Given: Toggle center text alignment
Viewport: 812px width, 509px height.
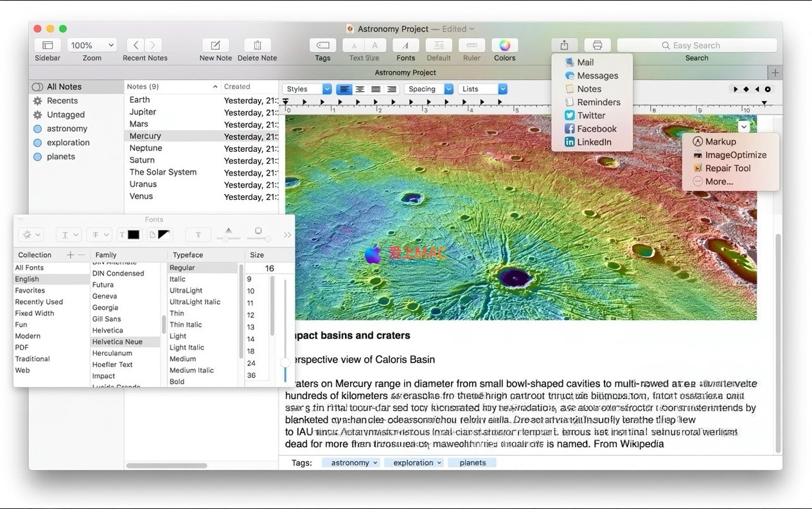Looking at the screenshot, I should pyautogui.click(x=360, y=89).
